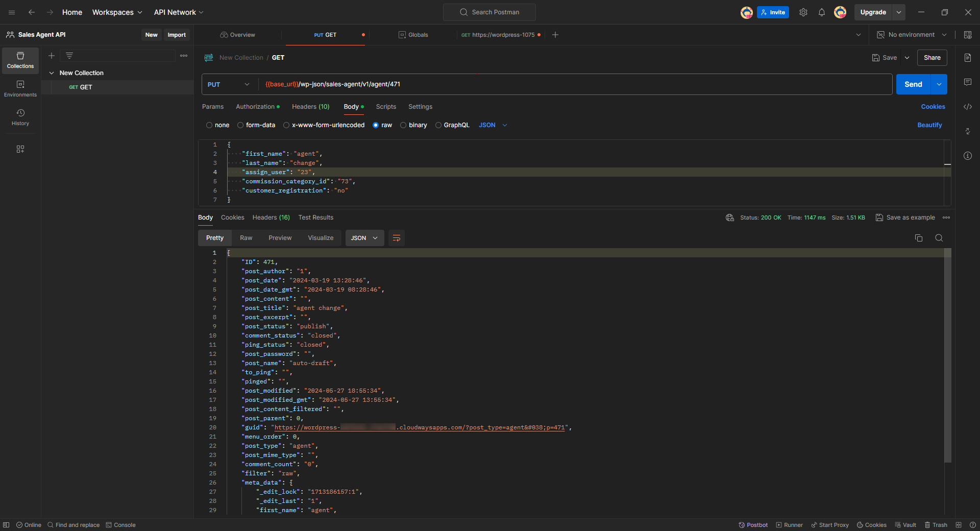Add a new request tab with plus icon
This screenshot has height=531, width=980.
(x=555, y=35)
